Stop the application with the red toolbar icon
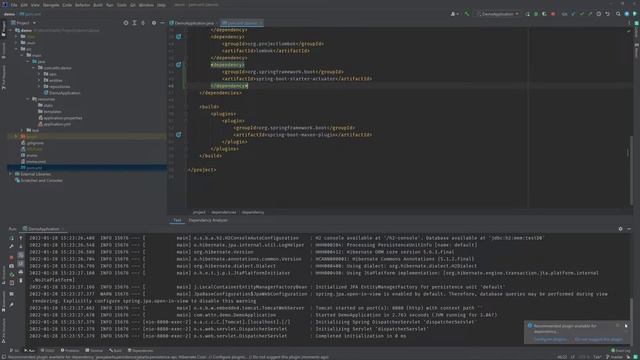The width and height of the screenshot is (640, 360). 553,14
